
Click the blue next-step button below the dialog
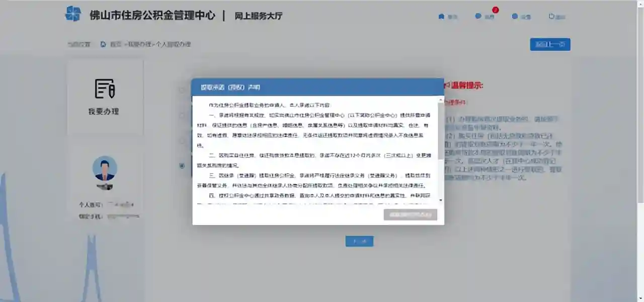pyautogui.click(x=359, y=242)
